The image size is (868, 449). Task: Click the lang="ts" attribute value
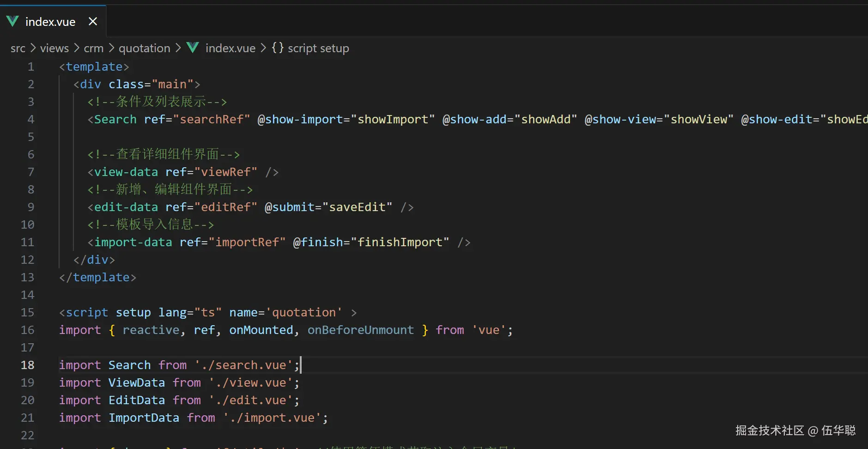coord(208,313)
